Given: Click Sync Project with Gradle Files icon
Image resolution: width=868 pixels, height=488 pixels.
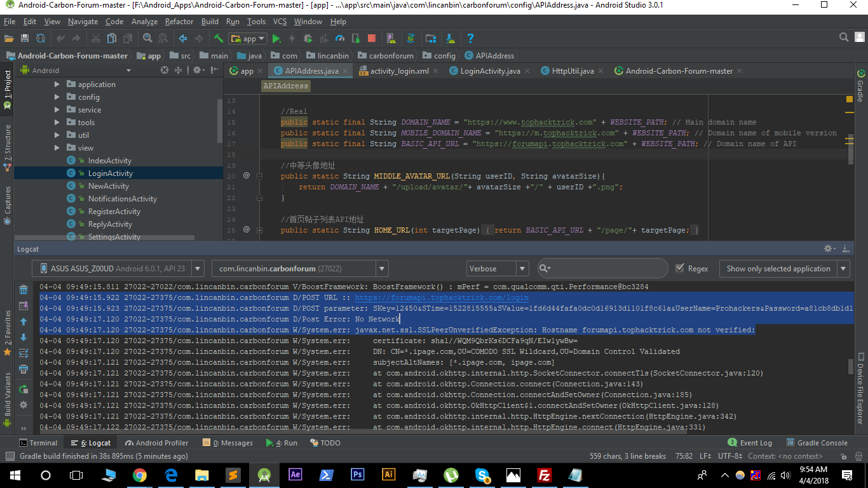Looking at the screenshot, I should (410, 39).
